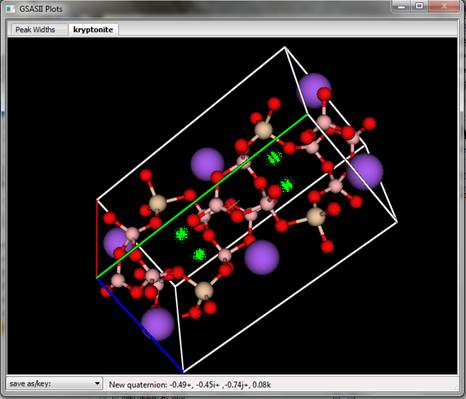Minimize the GSASII Plots window
The image size is (466, 399).
pos(402,6)
